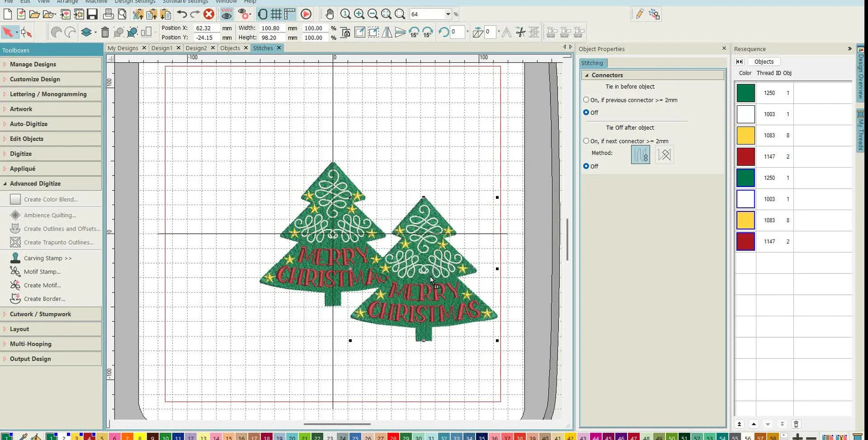
Task: Select first yellow 1083 swatch in Resequence
Action: (x=746, y=135)
